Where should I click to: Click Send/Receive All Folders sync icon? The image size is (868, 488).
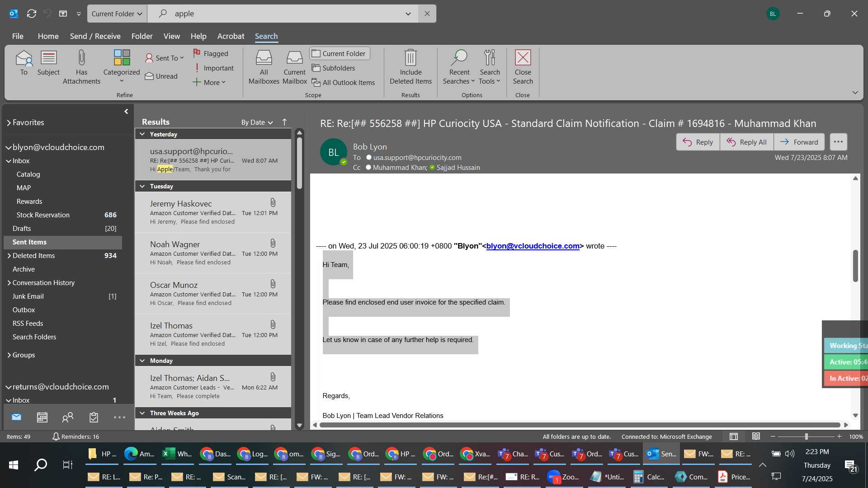click(x=31, y=14)
